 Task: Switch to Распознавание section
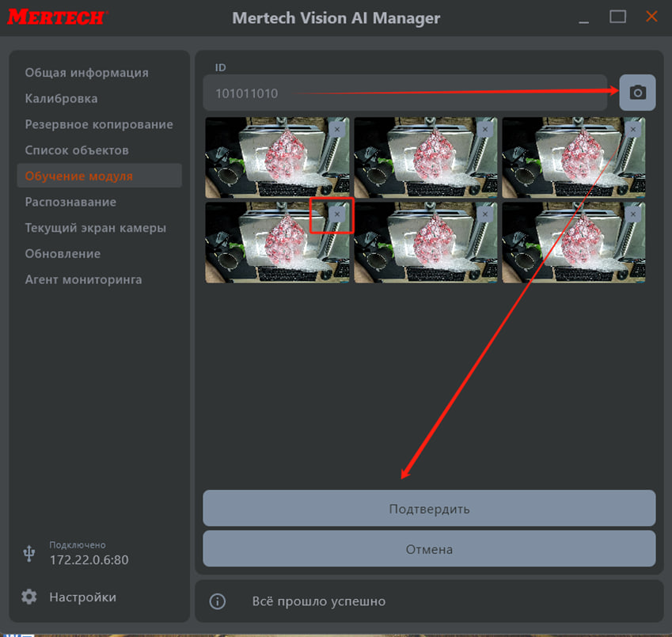coord(70,202)
